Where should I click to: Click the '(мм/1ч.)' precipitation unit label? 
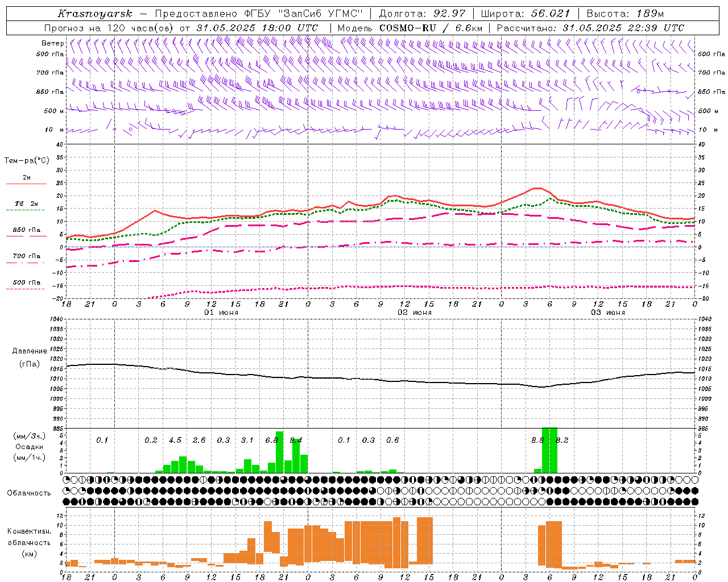(29, 458)
